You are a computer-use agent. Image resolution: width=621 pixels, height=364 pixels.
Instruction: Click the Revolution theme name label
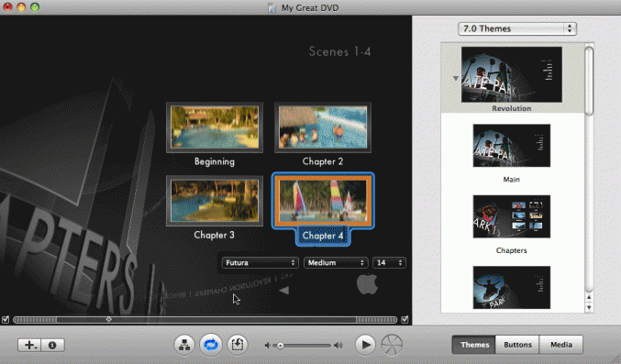point(511,108)
